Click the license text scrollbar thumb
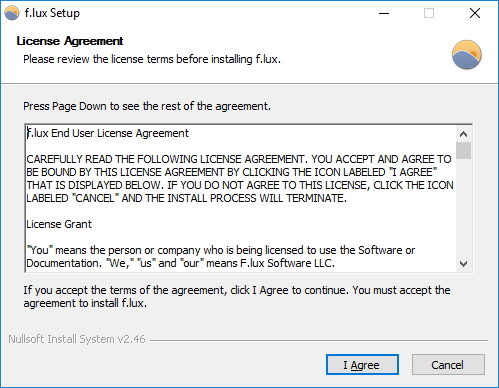499x388 pixels. click(463, 151)
